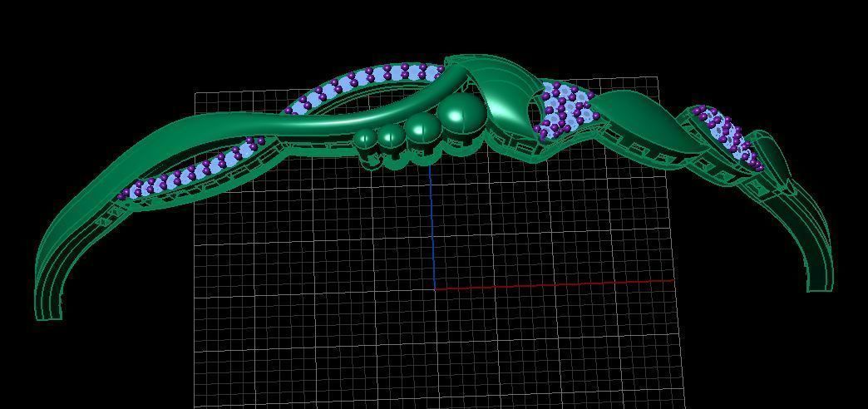
Task: Select the largest green sphere on the model
Action: [461, 113]
